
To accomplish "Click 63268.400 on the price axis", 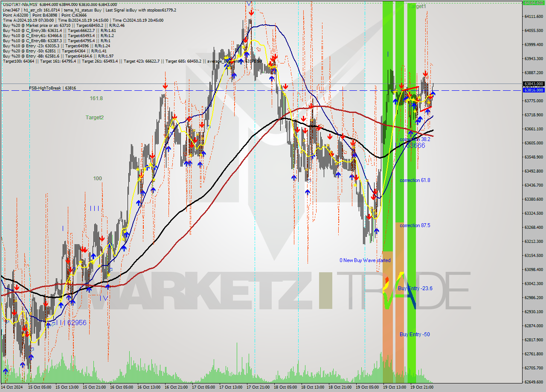I will tap(533, 227).
